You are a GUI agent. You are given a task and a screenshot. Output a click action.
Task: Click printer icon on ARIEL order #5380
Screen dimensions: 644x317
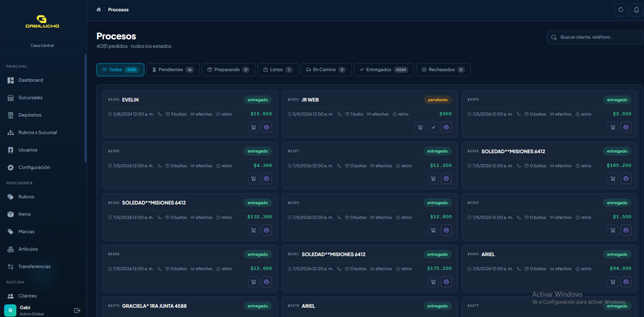pyautogui.click(x=626, y=282)
